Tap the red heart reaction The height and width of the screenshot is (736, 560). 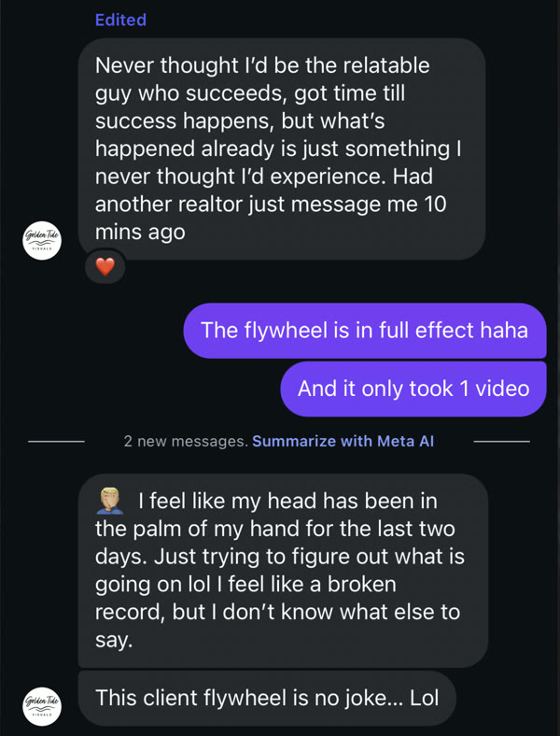[105, 267]
